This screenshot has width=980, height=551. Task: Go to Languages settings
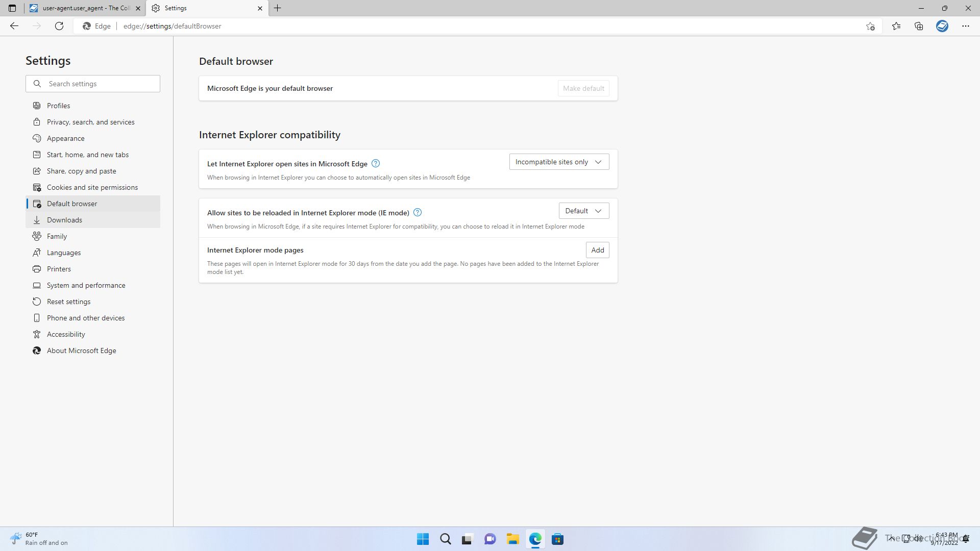(93, 253)
